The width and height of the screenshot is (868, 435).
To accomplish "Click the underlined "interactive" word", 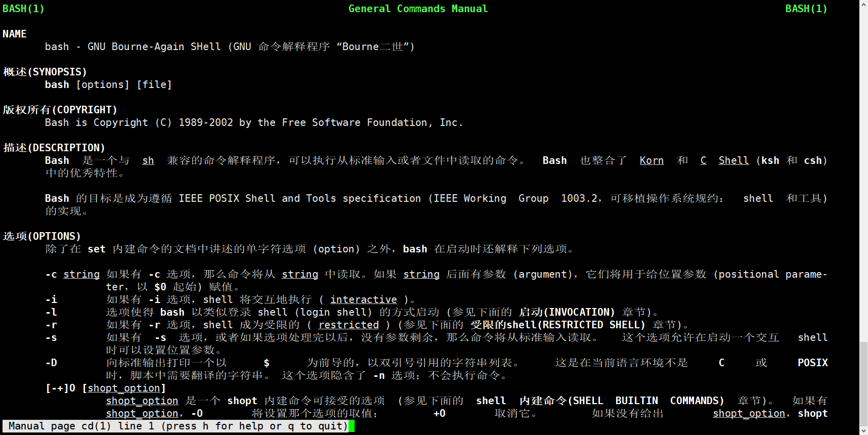I will 364,299.
